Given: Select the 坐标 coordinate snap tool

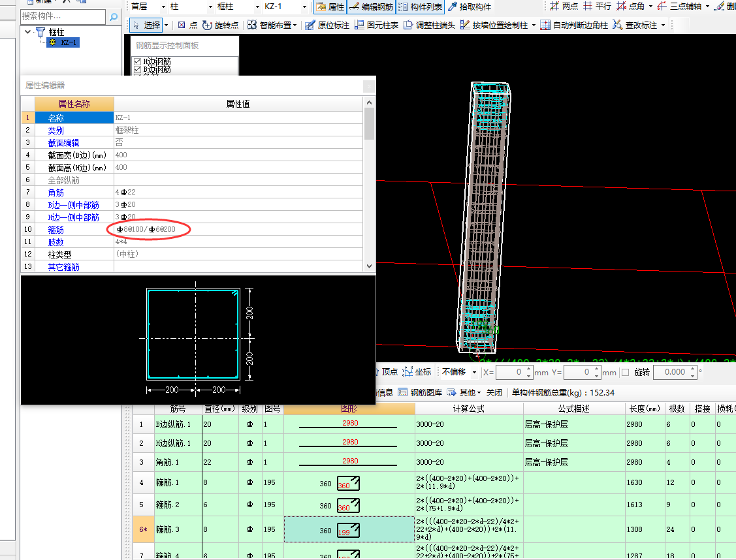Looking at the screenshot, I should pos(417,372).
